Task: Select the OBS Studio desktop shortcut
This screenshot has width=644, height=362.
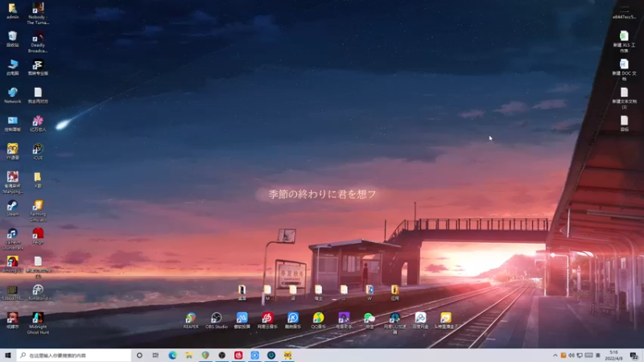Action: pyautogui.click(x=217, y=320)
